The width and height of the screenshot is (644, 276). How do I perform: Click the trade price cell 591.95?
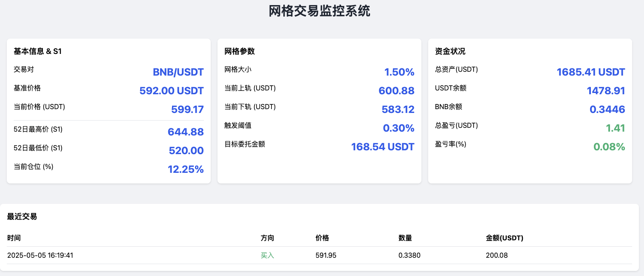tap(326, 255)
